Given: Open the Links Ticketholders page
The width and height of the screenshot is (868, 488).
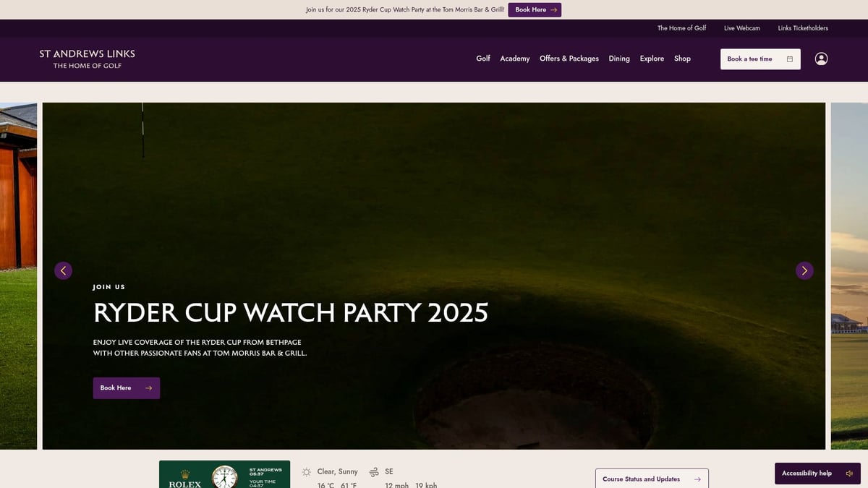Looking at the screenshot, I should click(x=803, y=27).
